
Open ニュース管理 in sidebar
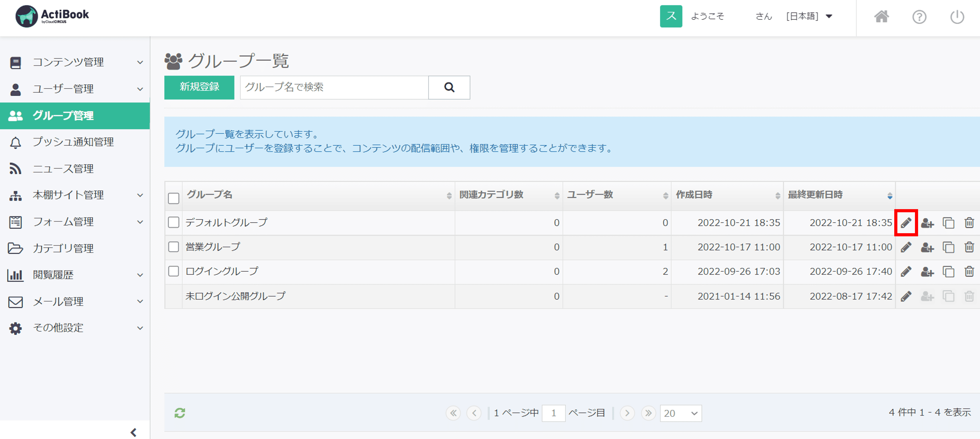coord(75,169)
